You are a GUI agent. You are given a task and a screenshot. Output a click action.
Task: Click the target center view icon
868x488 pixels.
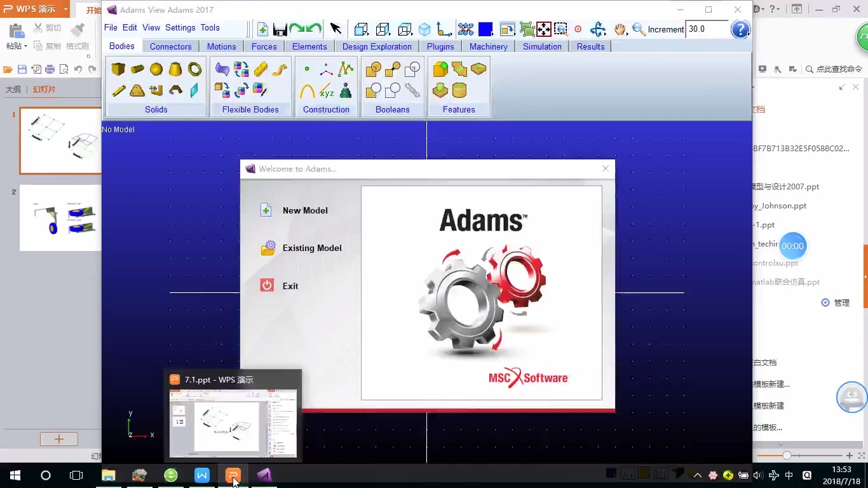pos(578,29)
